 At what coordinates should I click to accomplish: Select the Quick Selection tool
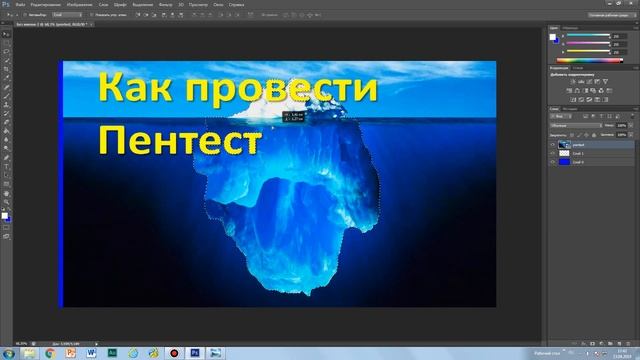6,61
